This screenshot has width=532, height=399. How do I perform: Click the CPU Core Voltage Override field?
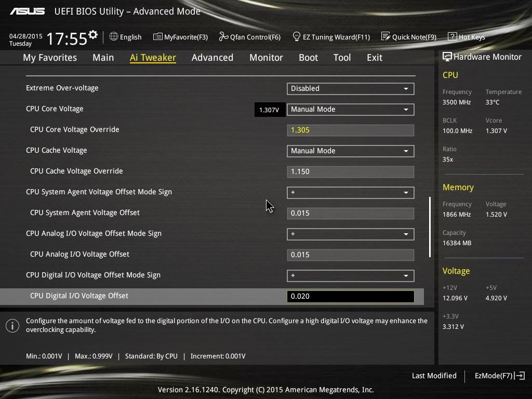pos(350,130)
